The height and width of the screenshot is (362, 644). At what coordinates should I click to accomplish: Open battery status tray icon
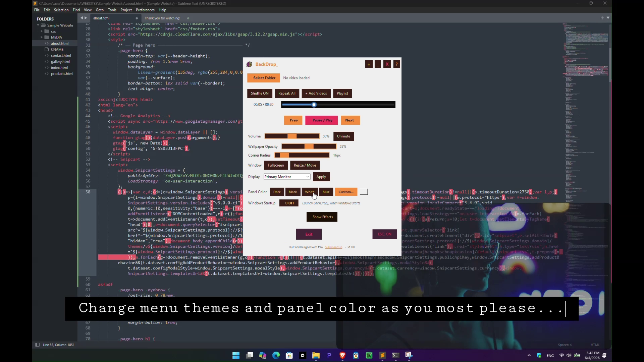click(577, 355)
